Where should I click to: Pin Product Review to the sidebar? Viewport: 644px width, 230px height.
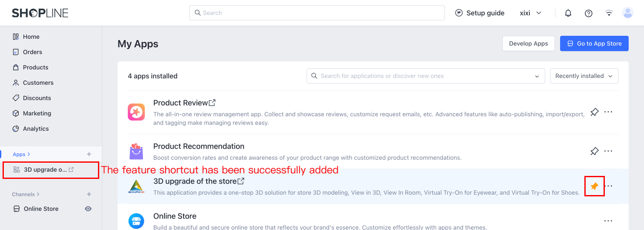coord(594,112)
